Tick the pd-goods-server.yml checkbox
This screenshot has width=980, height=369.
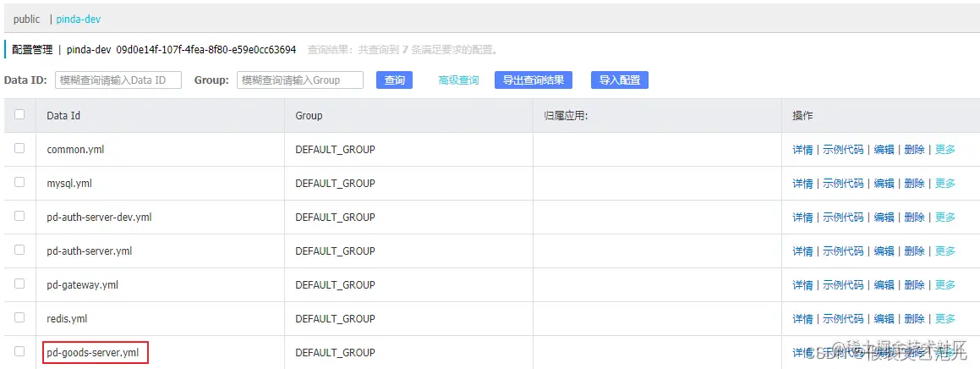pyautogui.click(x=19, y=351)
